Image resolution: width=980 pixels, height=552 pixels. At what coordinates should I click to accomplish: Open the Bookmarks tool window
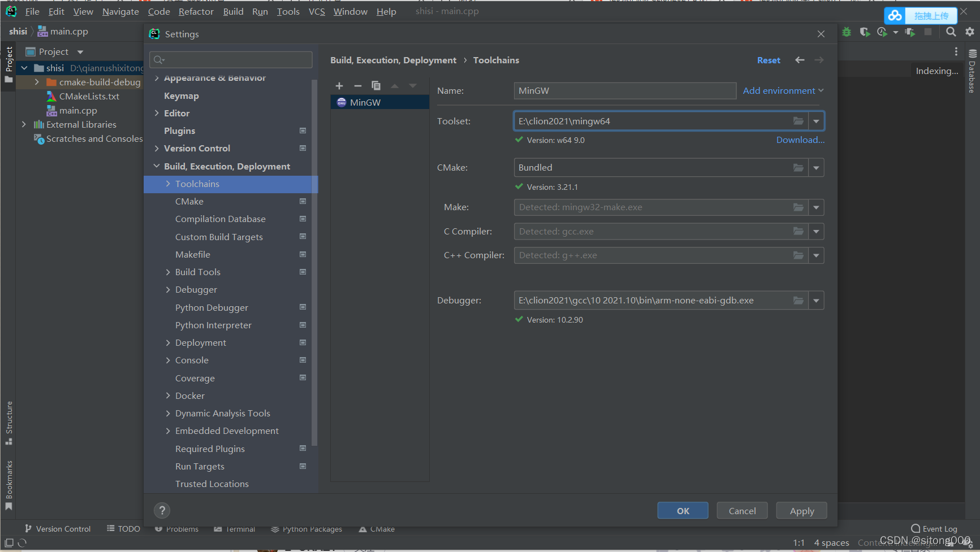(9, 485)
